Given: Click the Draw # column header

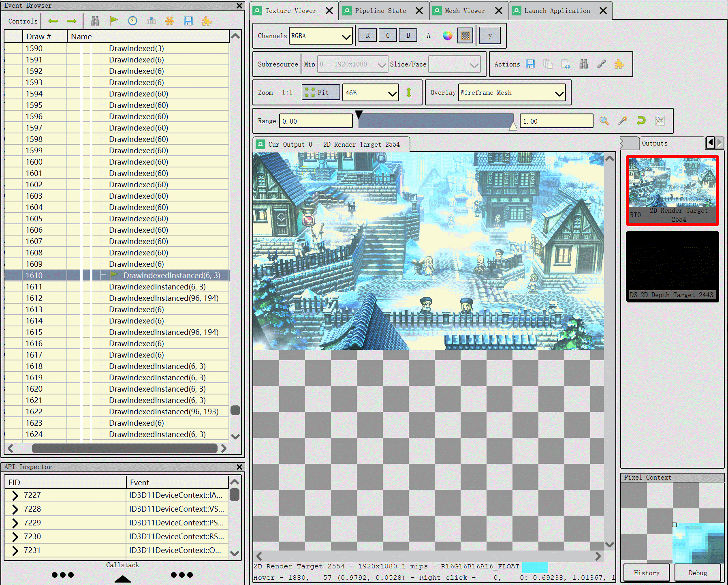Looking at the screenshot, I should coord(45,36).
